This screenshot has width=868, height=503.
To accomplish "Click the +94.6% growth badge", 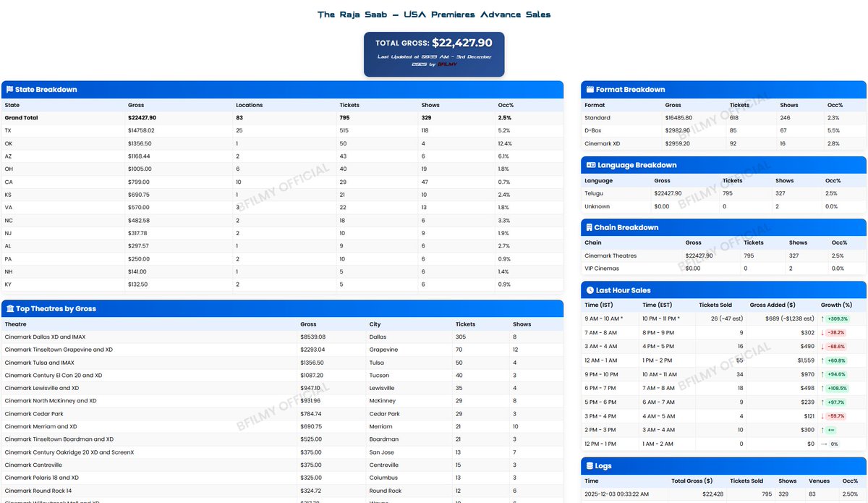I will coord(838,374).
